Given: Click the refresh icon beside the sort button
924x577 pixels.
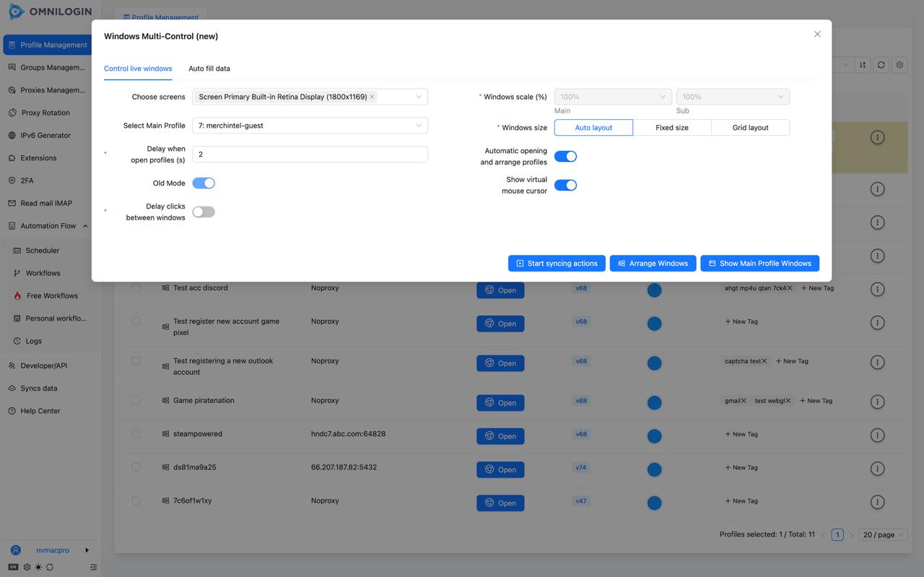Looking at the screenshot, I should click(881, 65).
